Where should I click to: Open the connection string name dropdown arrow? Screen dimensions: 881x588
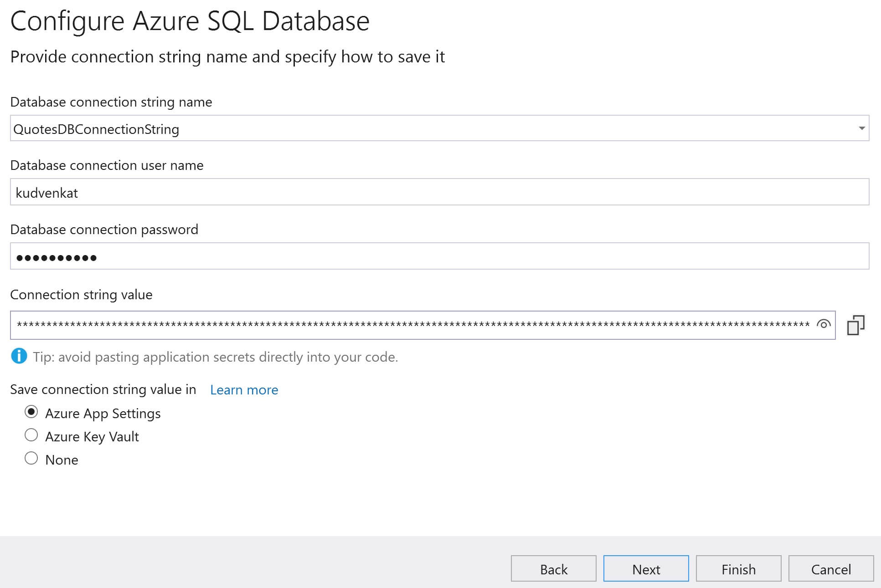point(861,128)
